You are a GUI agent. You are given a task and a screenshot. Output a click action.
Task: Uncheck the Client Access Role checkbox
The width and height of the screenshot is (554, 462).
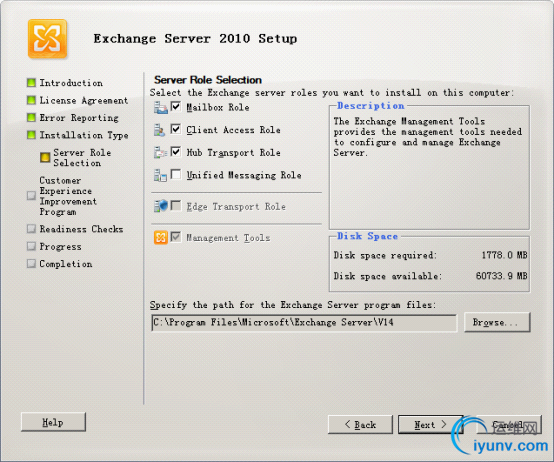tap(176, 129)
